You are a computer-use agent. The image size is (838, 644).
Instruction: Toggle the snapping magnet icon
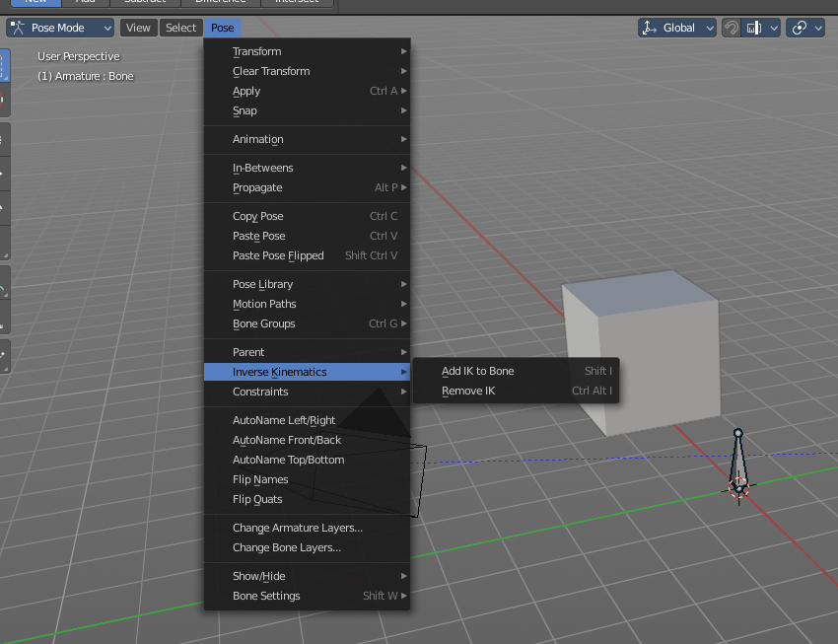pos(732,28)
